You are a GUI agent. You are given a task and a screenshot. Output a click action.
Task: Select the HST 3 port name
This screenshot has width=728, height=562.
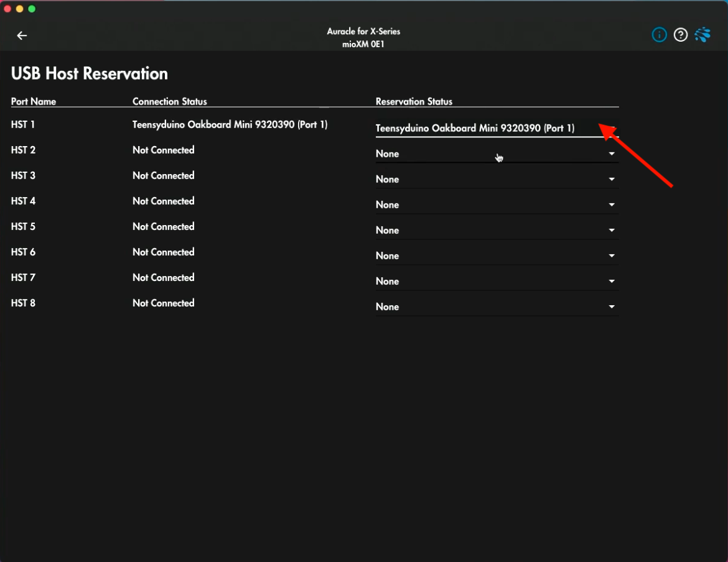click(x=23, y=176)
